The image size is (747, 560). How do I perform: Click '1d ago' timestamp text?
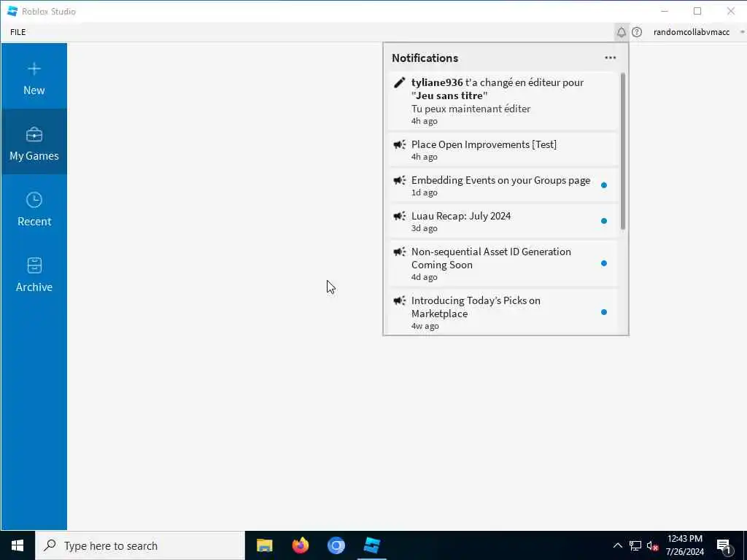424,192
